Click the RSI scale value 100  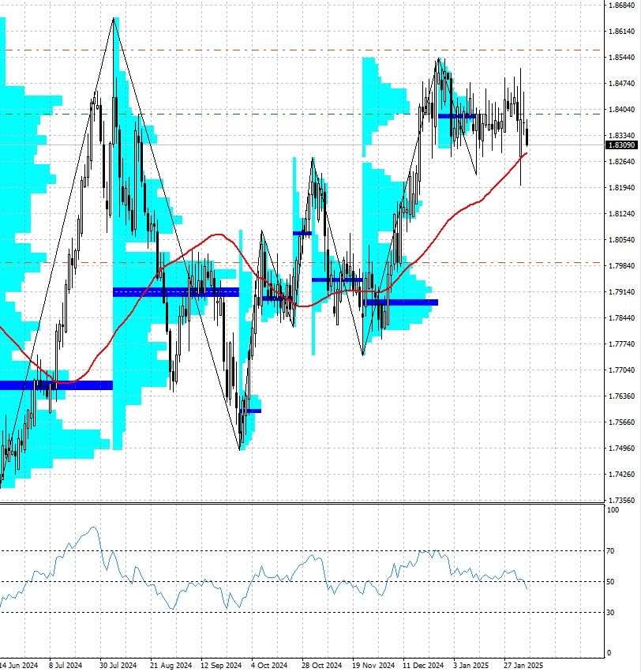(613, 510)
